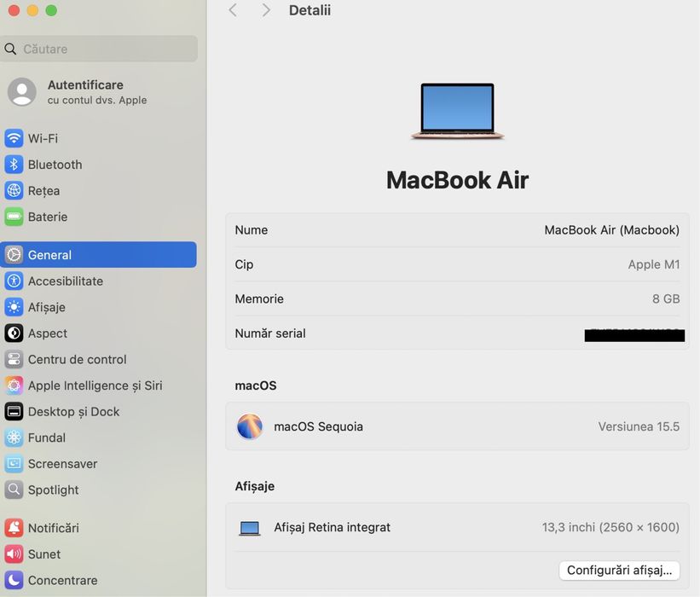Click the Detalii page title
The height and width of the screenshot is (597, 700).
[x=310, y=10]
